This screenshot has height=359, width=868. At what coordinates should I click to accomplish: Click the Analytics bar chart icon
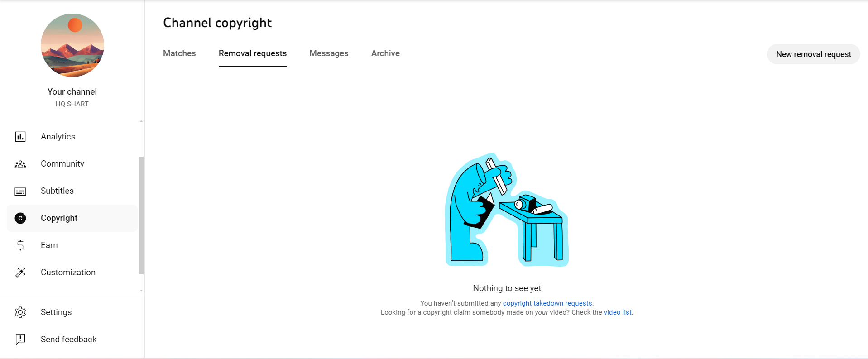pos(20,137)
